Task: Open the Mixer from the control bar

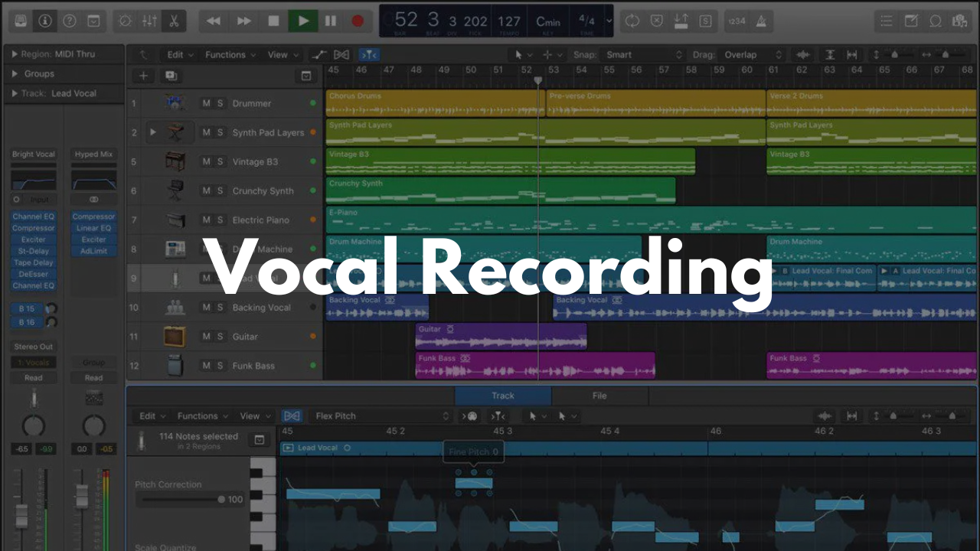Action: pos(149,21)
